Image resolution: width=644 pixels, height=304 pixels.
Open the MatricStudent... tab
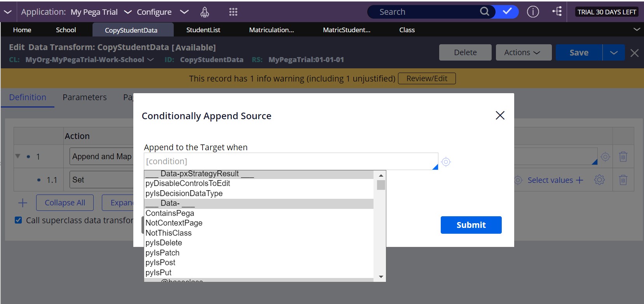347,30
